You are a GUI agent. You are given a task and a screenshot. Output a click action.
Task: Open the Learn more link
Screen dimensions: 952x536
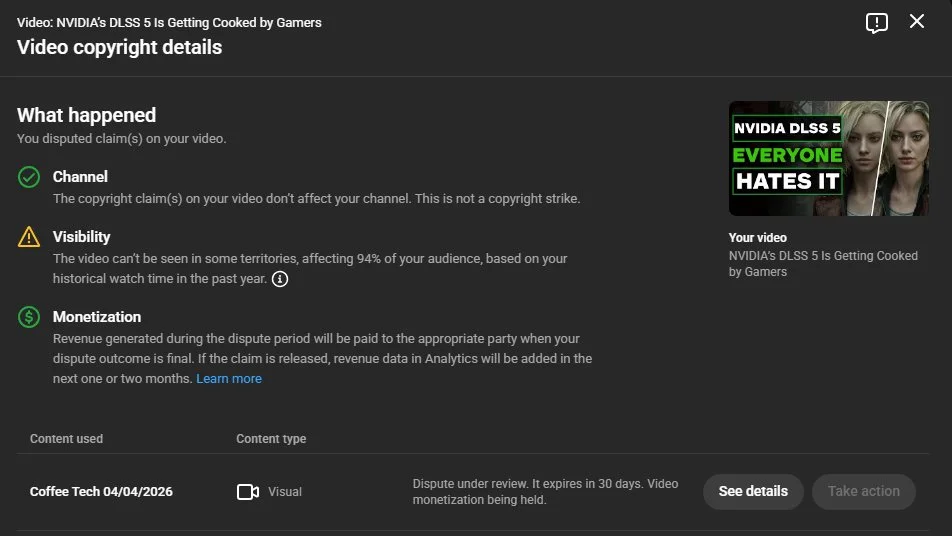click(x=229, y=379)
